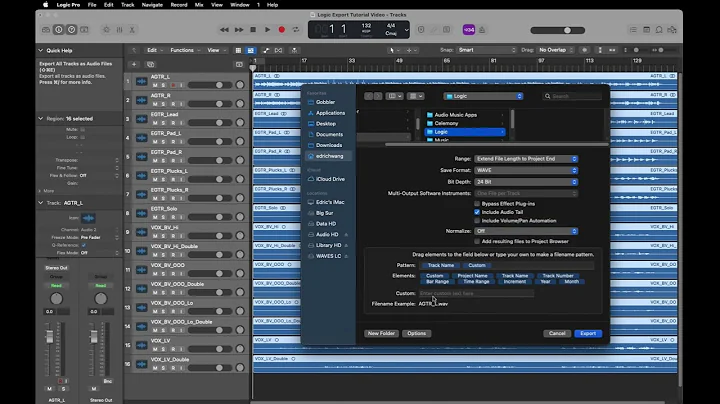Mute the VOX_LV track
720x404 pixels.
coord(155,349)
